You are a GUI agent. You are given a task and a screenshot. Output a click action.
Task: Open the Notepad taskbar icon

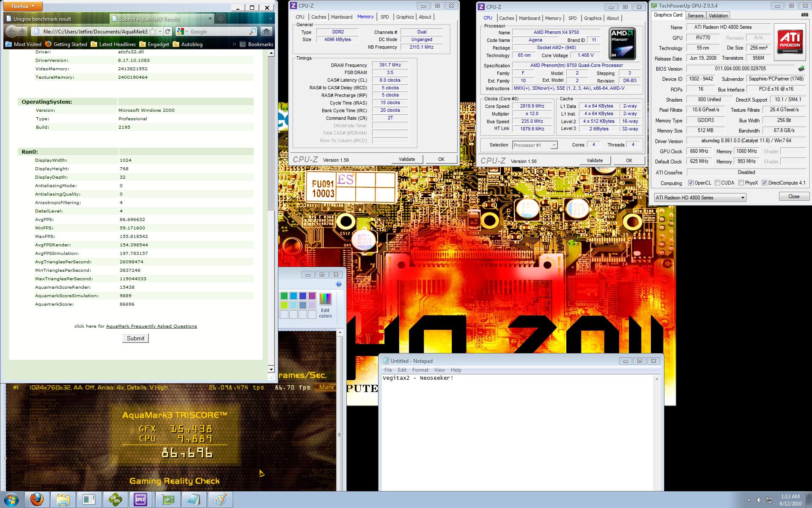click(x=193, y=500)
